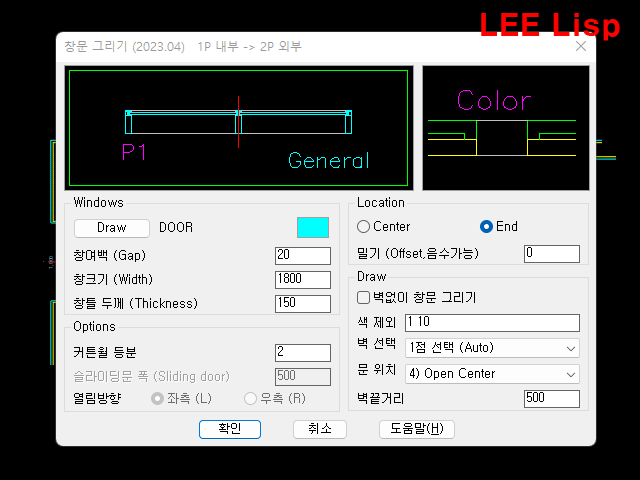Open the 문 위치 dropdown
Image resolution: width=640 pixels, height=480 pixels.
pos(492,374)
